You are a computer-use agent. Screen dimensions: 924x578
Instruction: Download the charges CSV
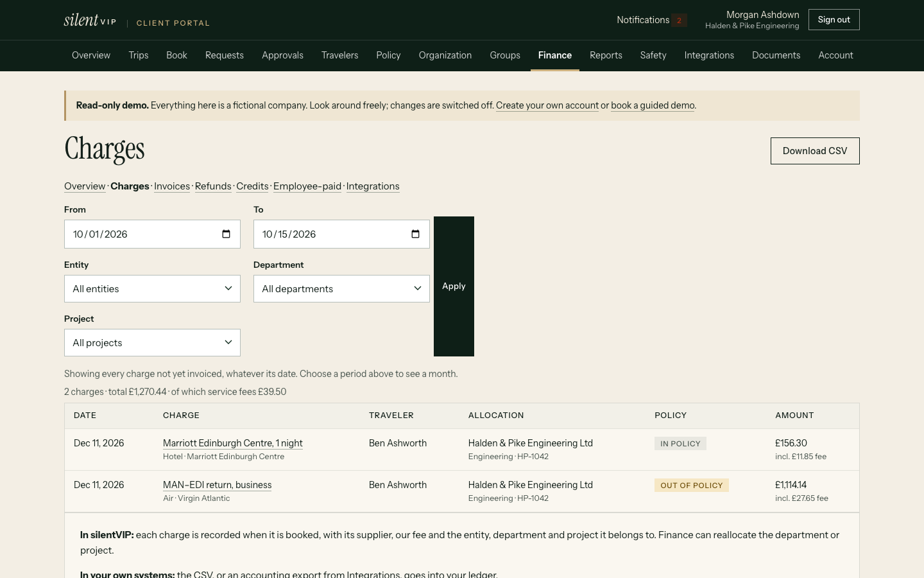(815, 151)
